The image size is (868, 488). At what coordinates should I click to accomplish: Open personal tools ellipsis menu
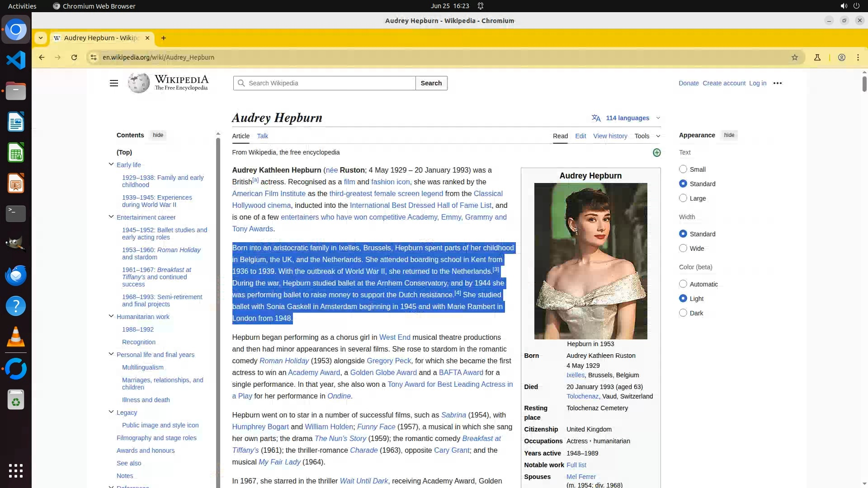point(777,83)
